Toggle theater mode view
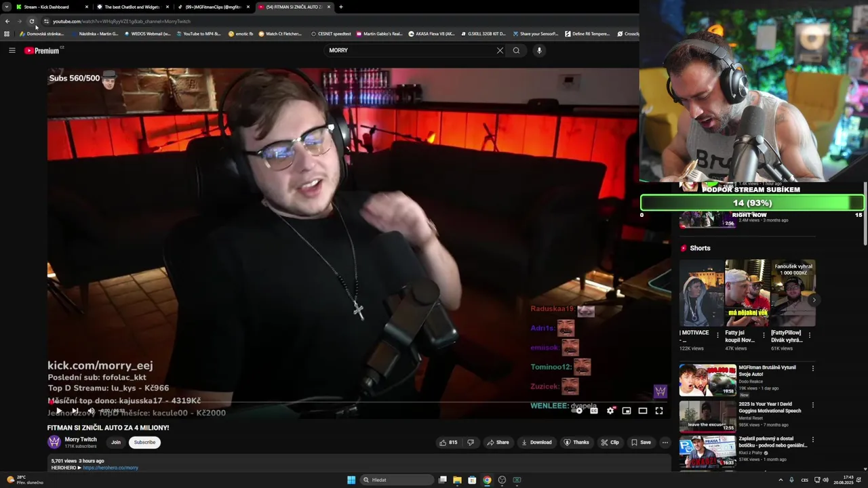868x488 pixels. coord(643,411)
